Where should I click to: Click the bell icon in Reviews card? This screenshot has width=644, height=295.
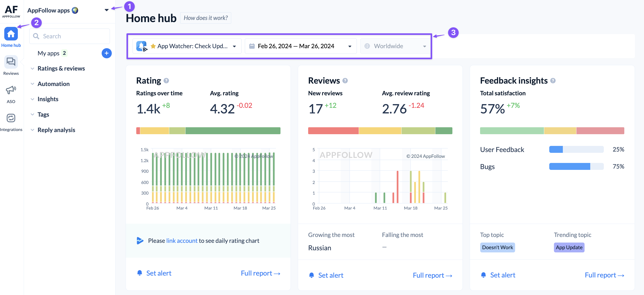312,275
